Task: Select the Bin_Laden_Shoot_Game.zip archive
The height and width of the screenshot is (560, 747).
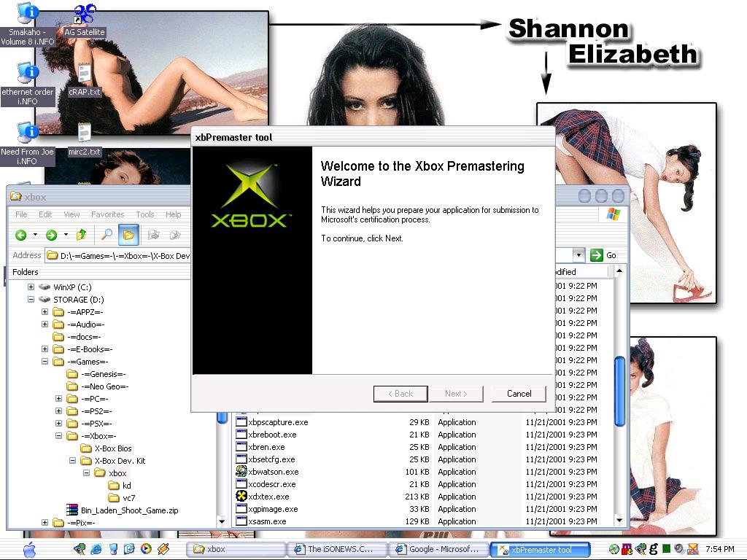Action: [123, 510]
